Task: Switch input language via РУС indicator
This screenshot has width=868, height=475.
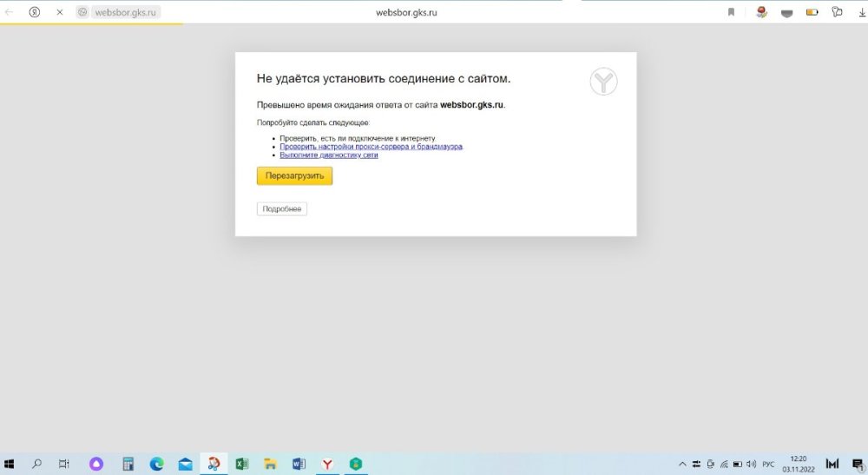Action: coord(768,464)
